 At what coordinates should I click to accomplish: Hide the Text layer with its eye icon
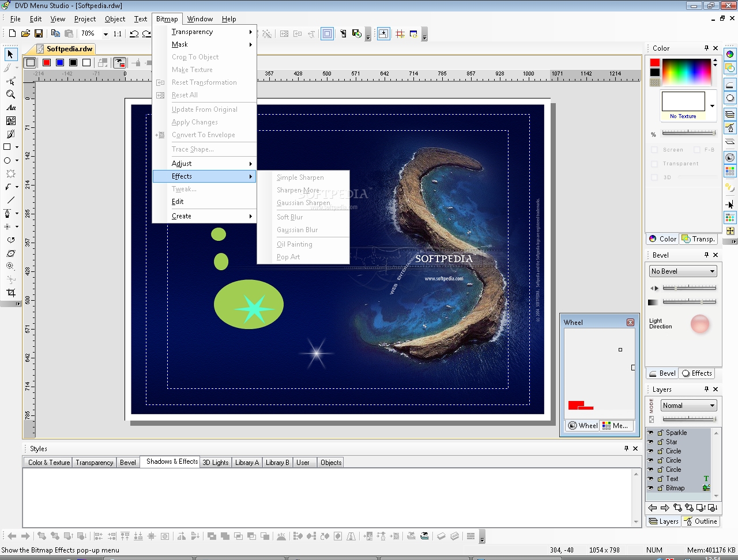[651, 479]
